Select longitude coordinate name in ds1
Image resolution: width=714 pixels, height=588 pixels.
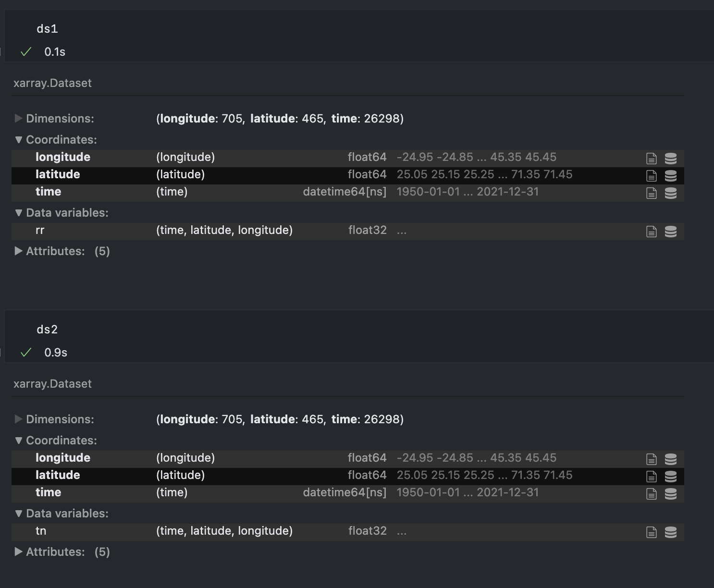(x=63, y=157)
